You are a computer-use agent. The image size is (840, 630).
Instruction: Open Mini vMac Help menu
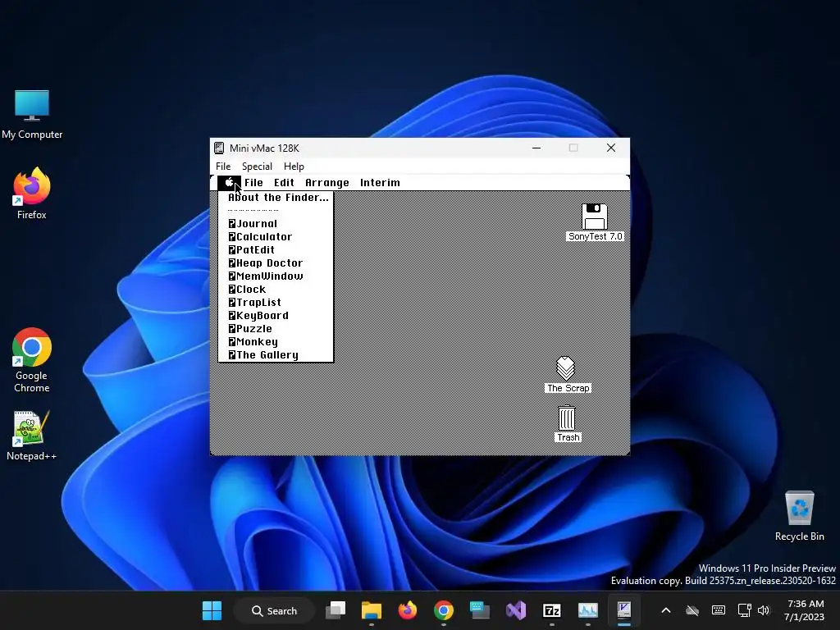point(294,167)
